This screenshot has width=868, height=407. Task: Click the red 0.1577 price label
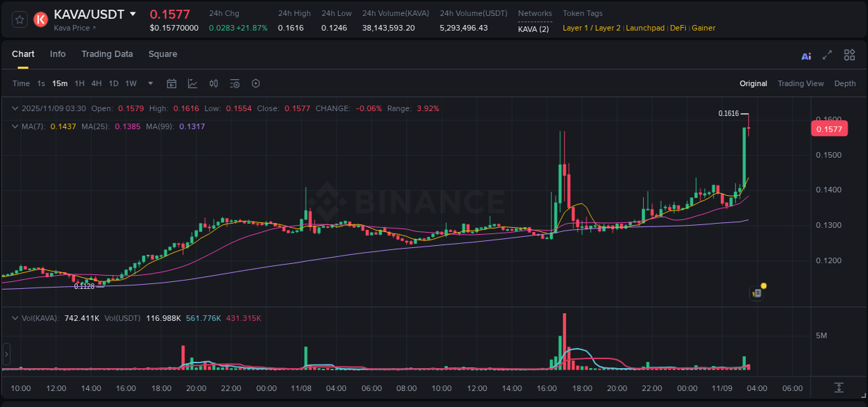tap(829, 128)
